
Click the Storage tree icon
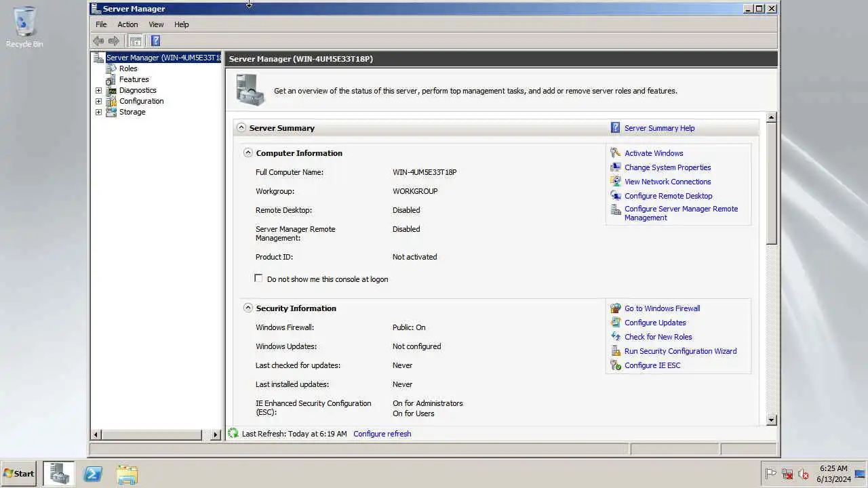[111, 112]
